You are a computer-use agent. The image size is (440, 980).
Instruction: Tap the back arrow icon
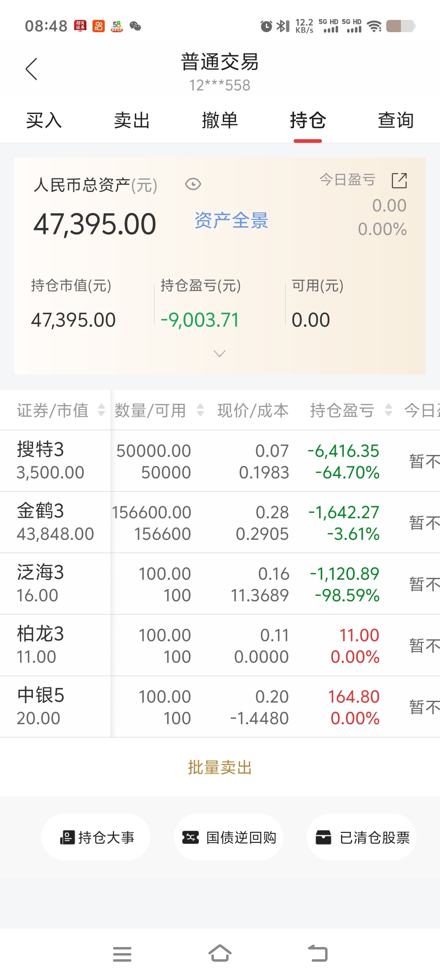coord(31,69)
